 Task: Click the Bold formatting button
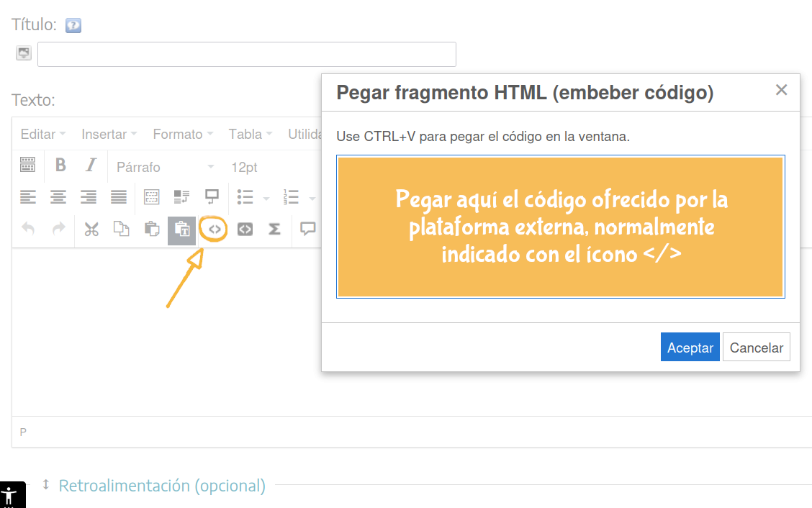click(60, 165)
